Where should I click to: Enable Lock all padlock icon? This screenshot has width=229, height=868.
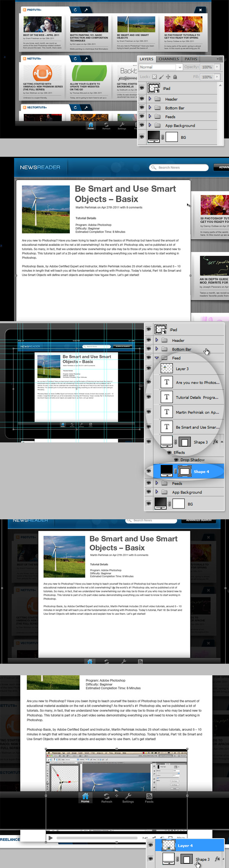point(175,77)
